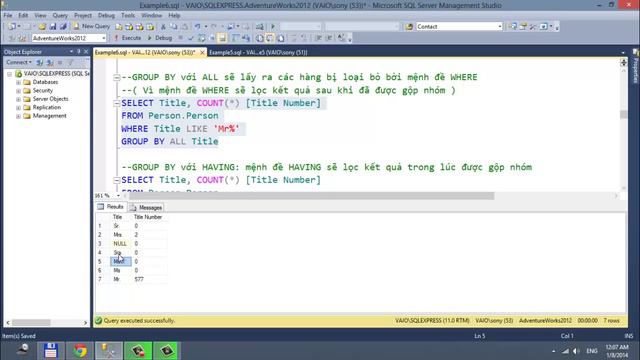Click the Start play arrow icon in top toolbar
This screenshot has width=640, height=360.
click(273, 27)
